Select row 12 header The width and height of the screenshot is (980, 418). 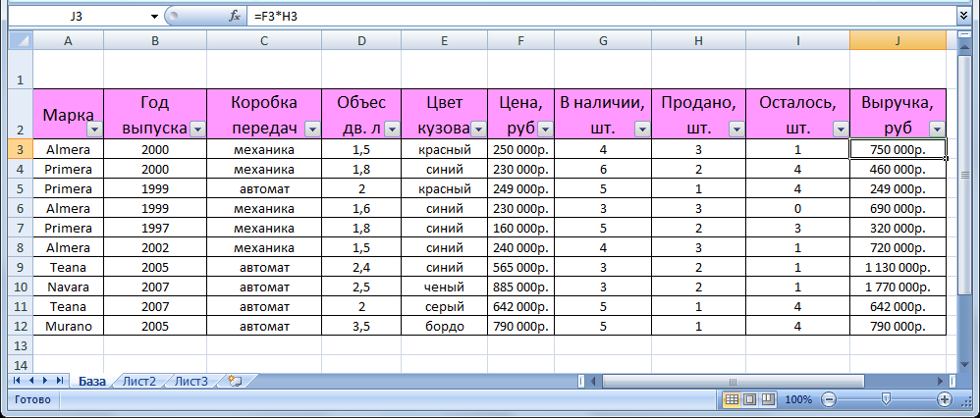pyautogui.click(x=21, y=326)
